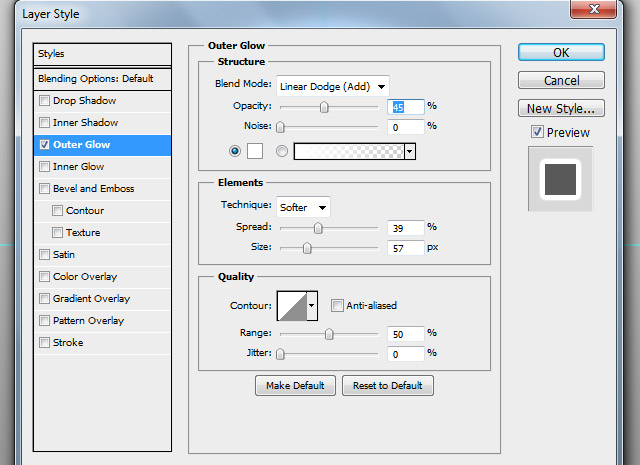Click the white glow color swatch
640x465 pixels.
255,151
